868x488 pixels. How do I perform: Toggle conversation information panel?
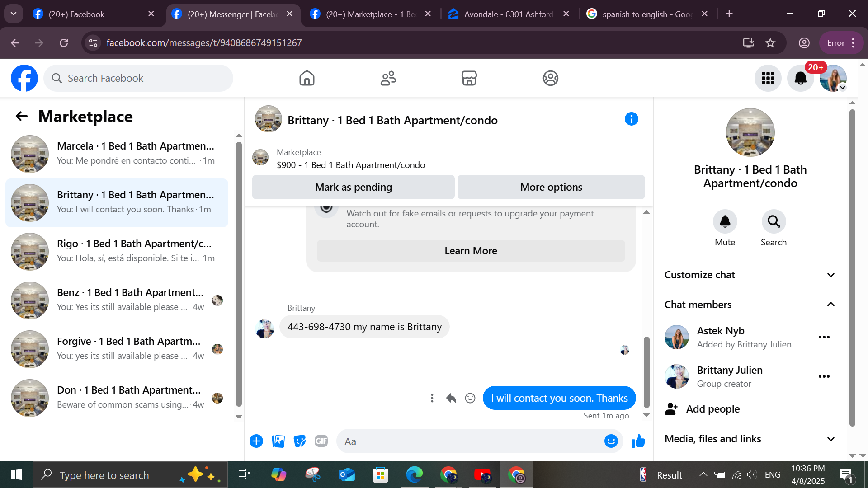[631, 119]
